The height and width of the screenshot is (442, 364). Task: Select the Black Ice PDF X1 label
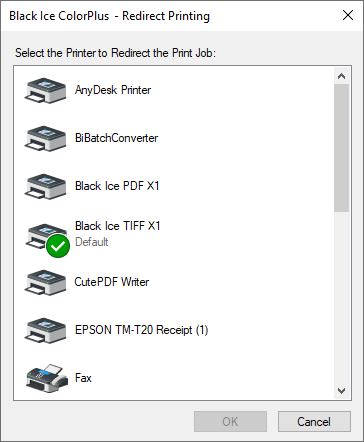tap(117, 186)
